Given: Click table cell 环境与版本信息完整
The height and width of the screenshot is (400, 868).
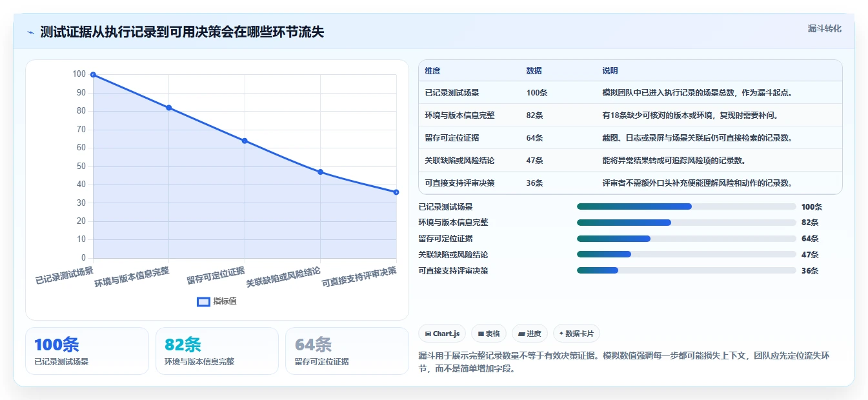Looking at the screenshot, I should pyautogui.click(x=459, y=115).
